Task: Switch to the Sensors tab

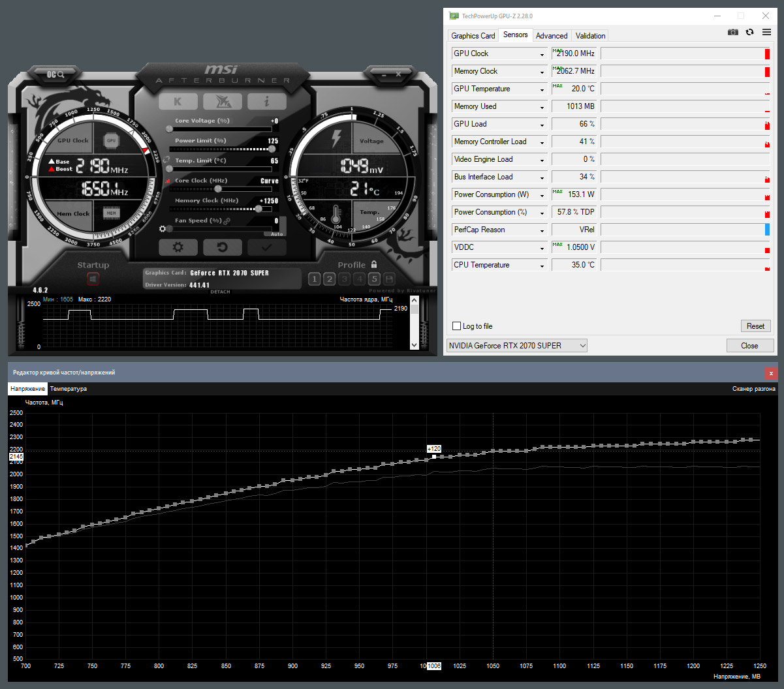Action: [x=516, y=35]
